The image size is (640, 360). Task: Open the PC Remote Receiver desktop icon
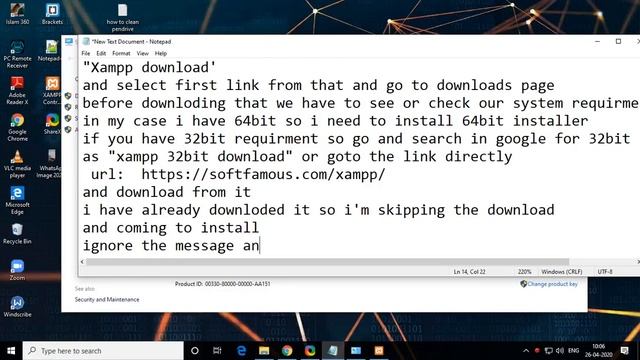point(17,54)
